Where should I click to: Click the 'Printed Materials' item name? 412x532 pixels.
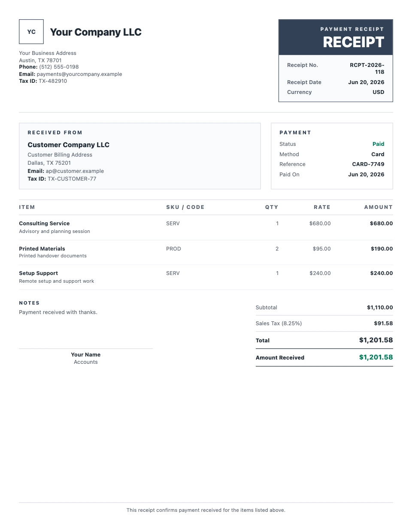42,249
